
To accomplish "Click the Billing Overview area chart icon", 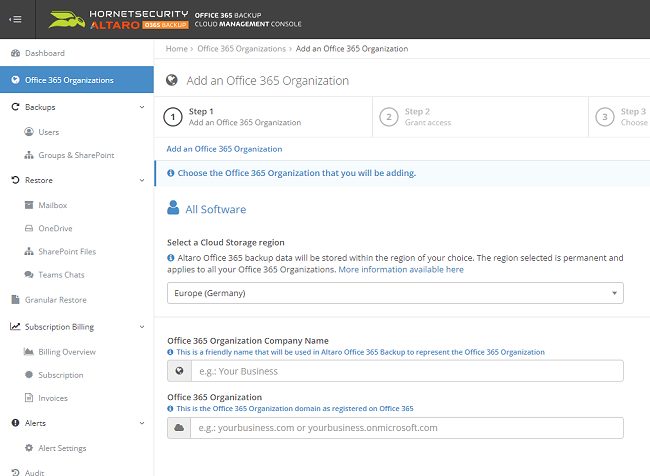I will pos(29,352).
